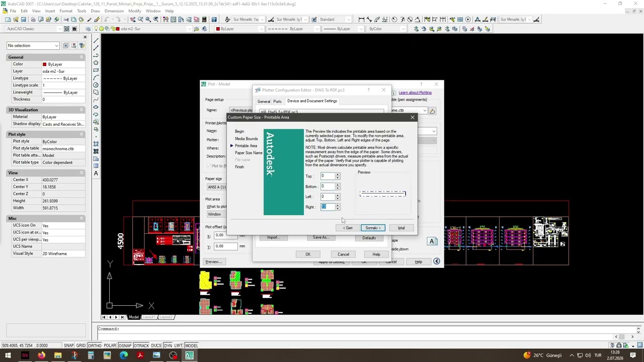This screenshot has width=644, height=362.
Task: Select the Multiline Text A tool
Action: pyautogui.click(x=96, y=173)
